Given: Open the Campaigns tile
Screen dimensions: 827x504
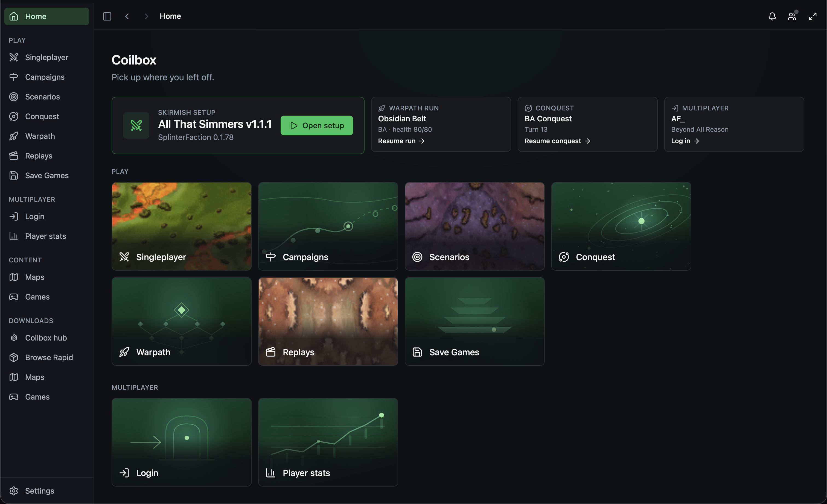Looking at the screenshot, I should coord(328,226).
